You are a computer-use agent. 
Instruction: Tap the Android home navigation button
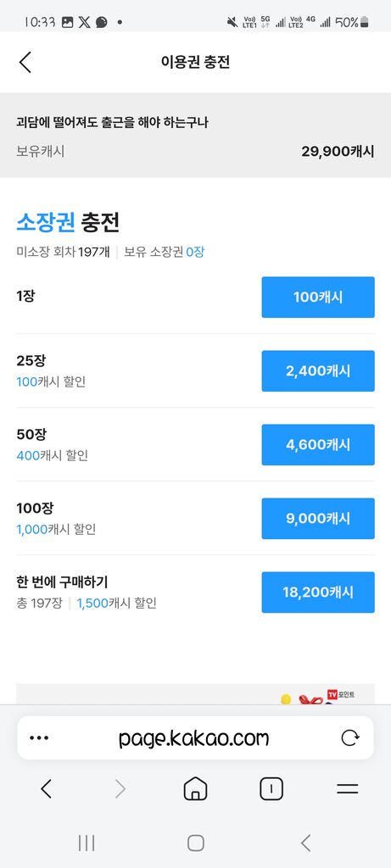[x=195, y=843]
